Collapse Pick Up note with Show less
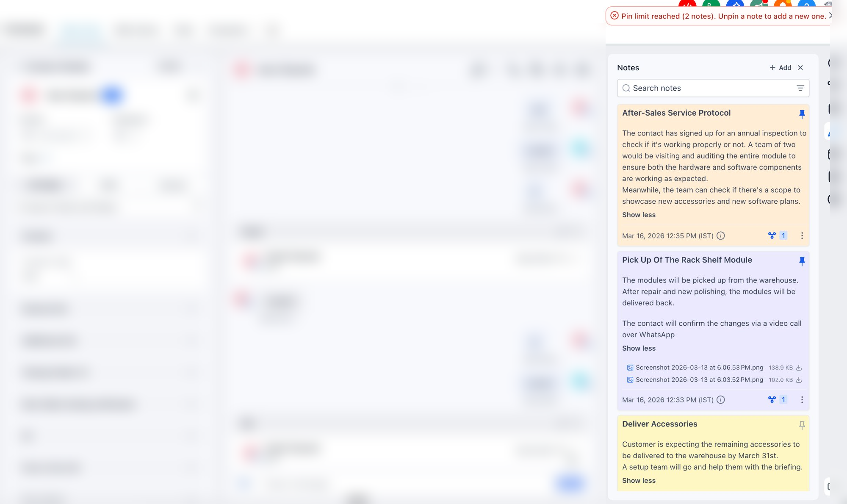This screenshot has height=504, width=847. click(639, 349)
